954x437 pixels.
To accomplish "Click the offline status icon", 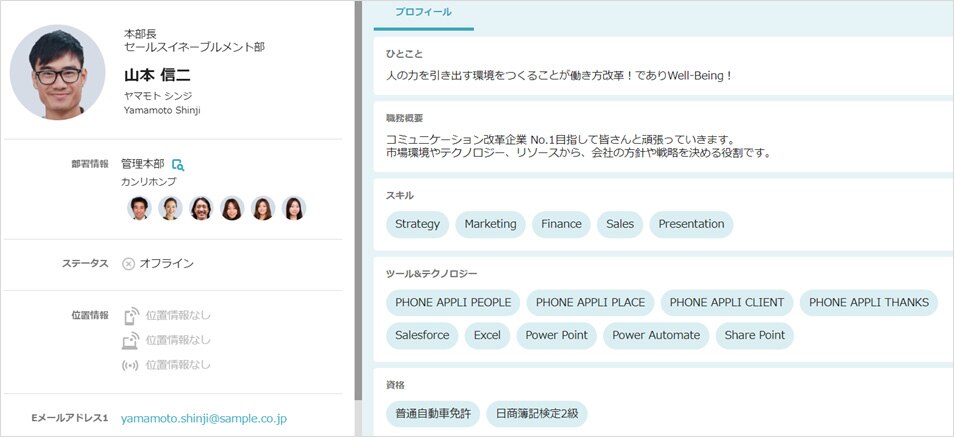I will coord(128,264).
